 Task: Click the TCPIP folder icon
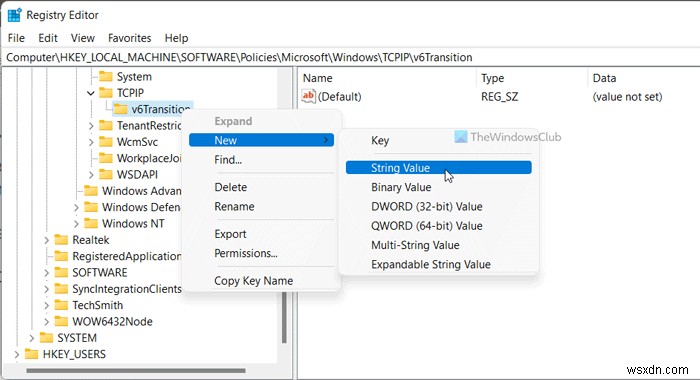(106, 93)
